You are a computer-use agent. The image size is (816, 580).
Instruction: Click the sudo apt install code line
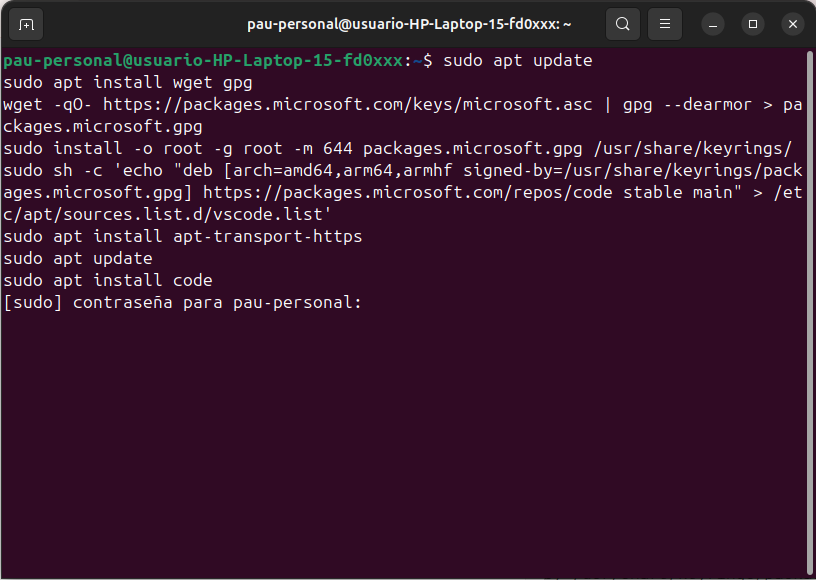coord(108,281)
